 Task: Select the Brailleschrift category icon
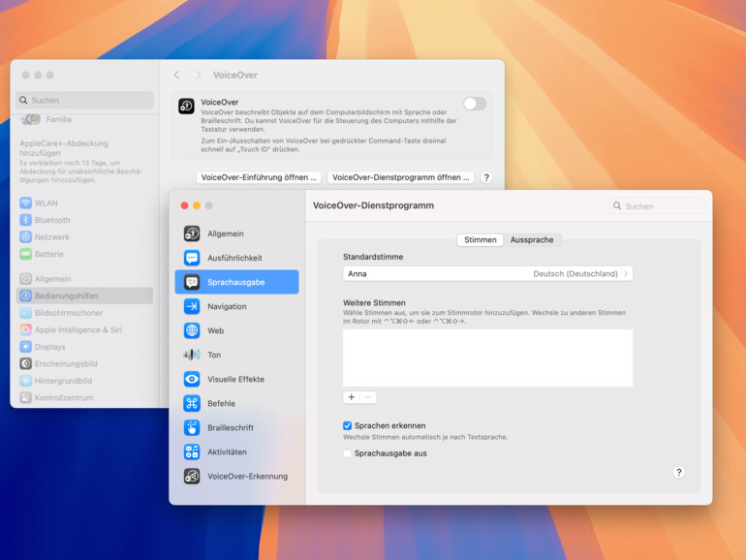point(192,427)
